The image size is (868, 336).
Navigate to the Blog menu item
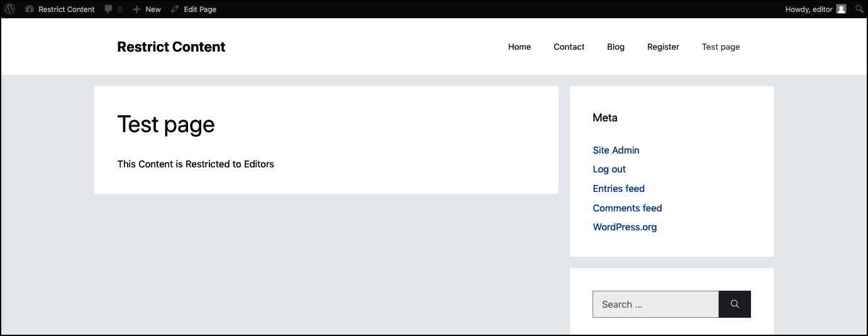click(x=616, y=47)
